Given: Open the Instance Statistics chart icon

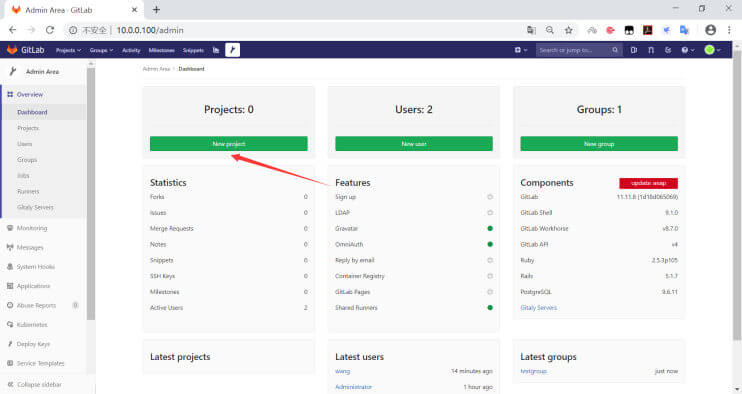Looking at the screenshot, I should coord(216,50).
